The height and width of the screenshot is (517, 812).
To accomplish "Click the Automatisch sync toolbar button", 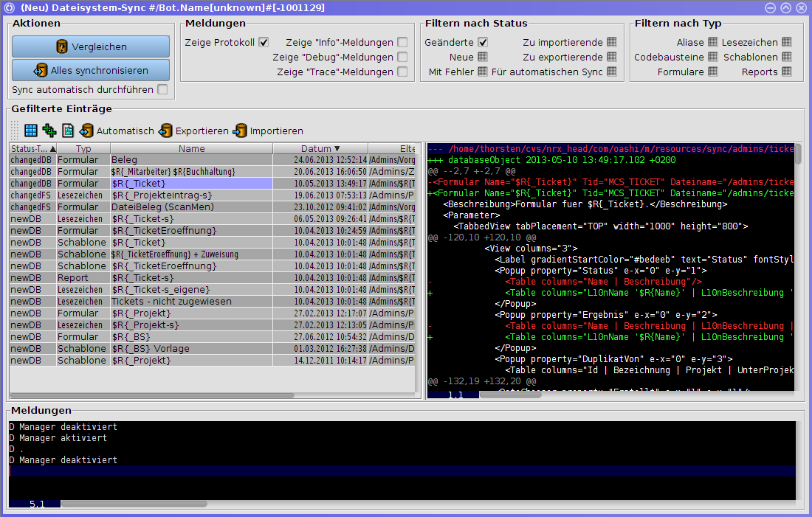I will click(117, 131).
